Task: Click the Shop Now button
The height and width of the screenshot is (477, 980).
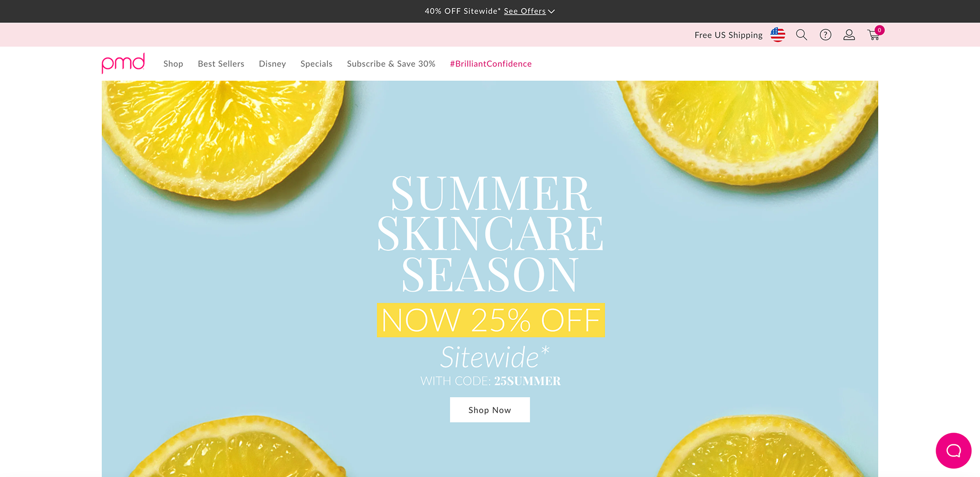Action: pyautogui.click(x=489, y=410)
